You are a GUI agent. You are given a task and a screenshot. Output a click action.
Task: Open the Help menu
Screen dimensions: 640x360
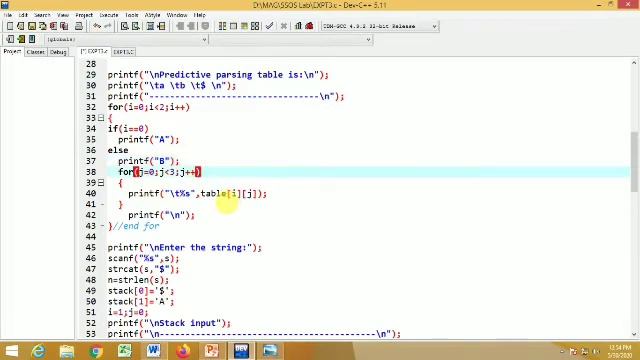point(200,15)
